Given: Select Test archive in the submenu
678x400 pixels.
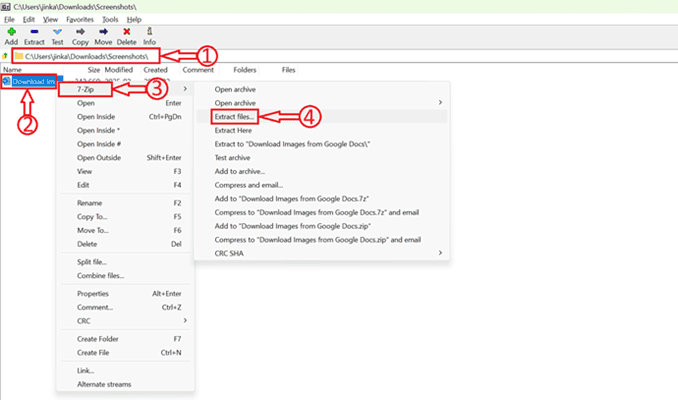Looking at the screenshot, I should click(x=322, y=158).
